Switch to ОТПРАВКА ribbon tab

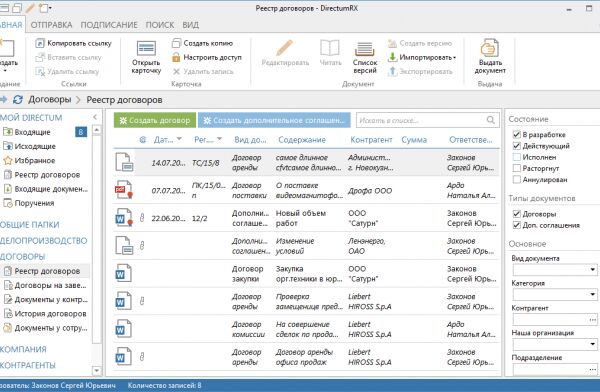(x=51, y=25)
